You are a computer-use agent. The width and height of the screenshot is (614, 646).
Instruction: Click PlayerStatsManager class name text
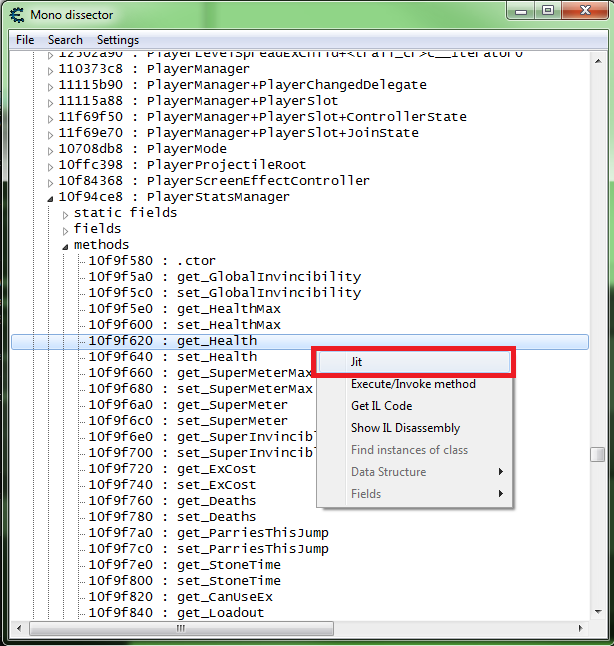218,197
